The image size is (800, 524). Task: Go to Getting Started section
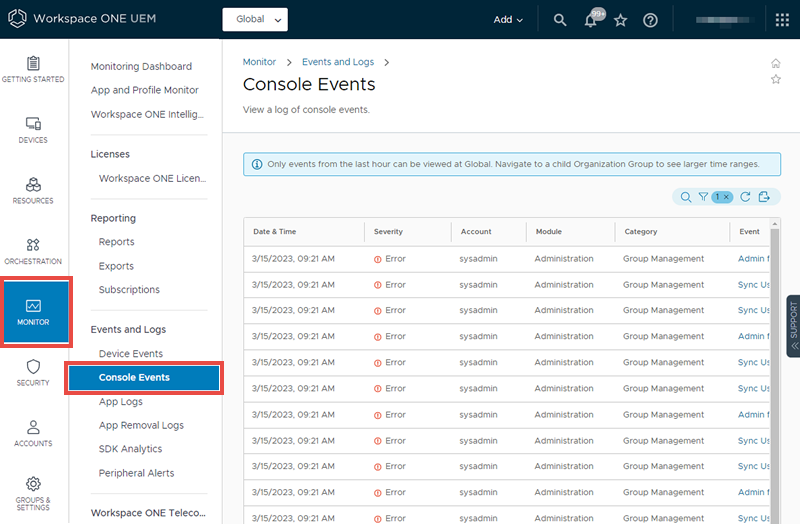coord(33,69)
